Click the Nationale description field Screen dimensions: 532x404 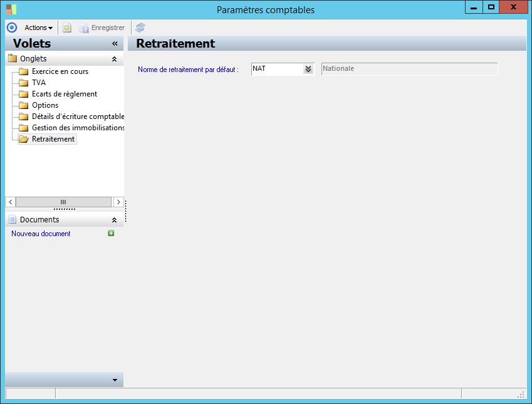pyautogui.click(x=410, y=69)
